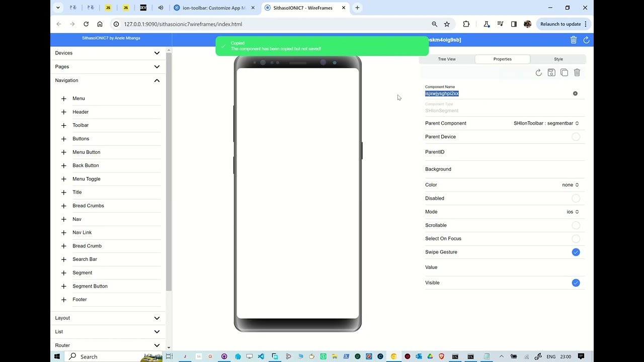Image resolution: width=644 pixels, height=362 pixels.
Task: Add a Footer component
Action: (x=64, y=300)
